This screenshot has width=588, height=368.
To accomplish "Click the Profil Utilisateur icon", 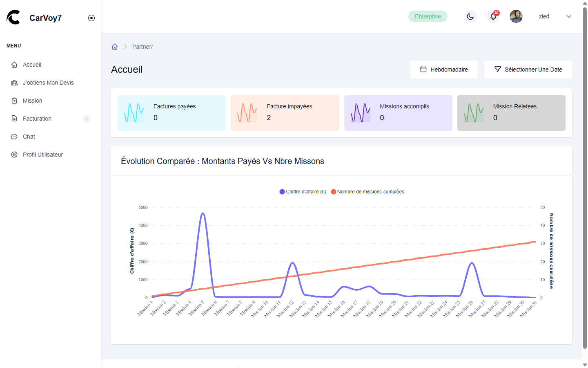I will (x=14, y=155).
